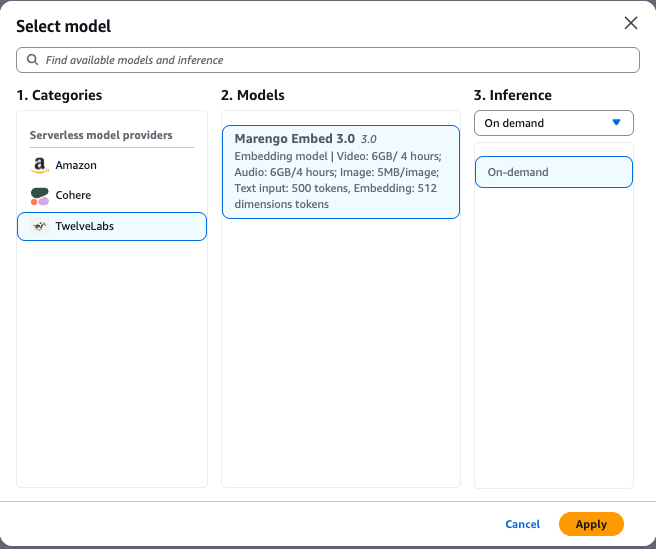Close the Select model dialog
Screen dimensions: 656x549
631,23
